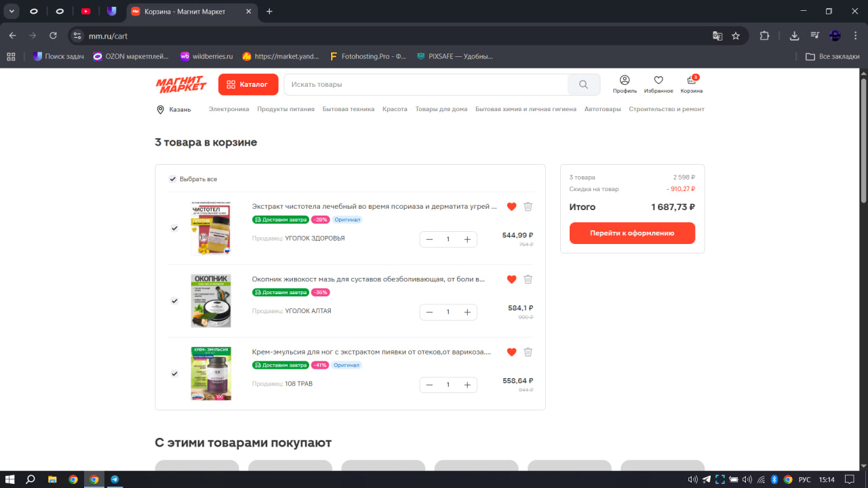Uncheck the Окопник живокост item checkbox
Viewport: 868px width, 488px height.
[x=174, y=301]
